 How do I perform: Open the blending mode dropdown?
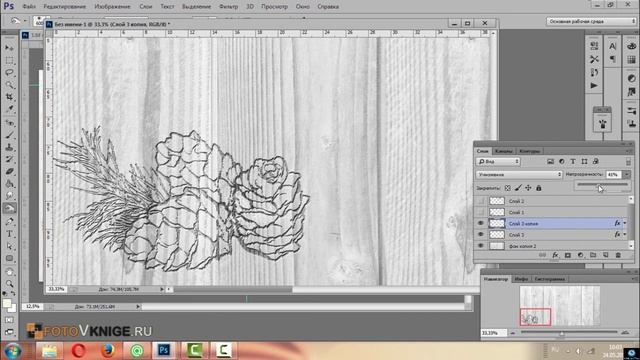point(519,175)
